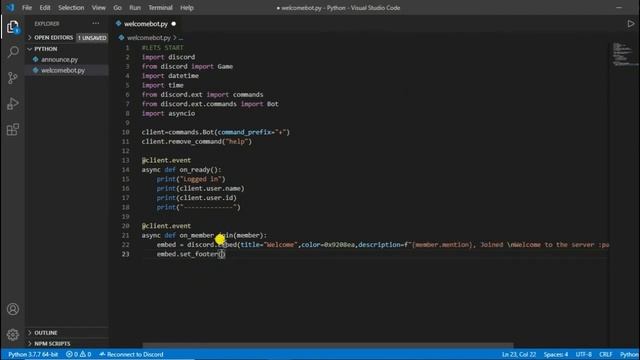Open the Explorer view in activity bar
640x360 pixels.
[13, 27]
